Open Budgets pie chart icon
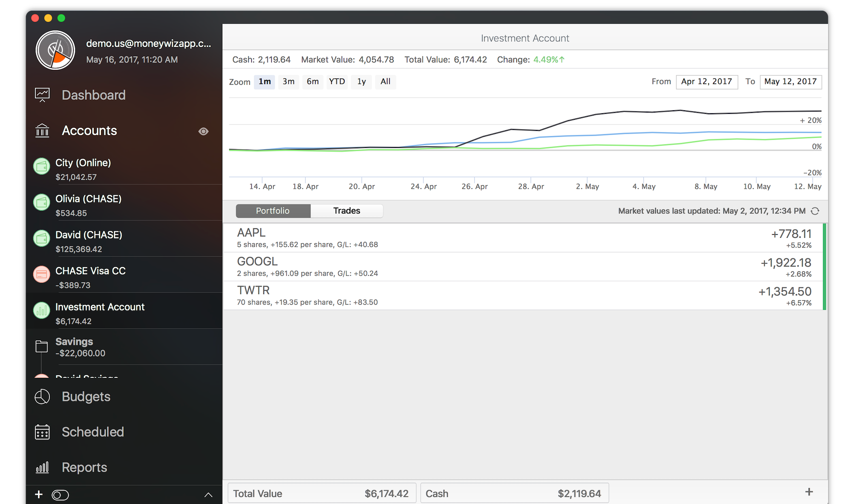The height and width of the screenshot is (504, 852). click(42, 397)
